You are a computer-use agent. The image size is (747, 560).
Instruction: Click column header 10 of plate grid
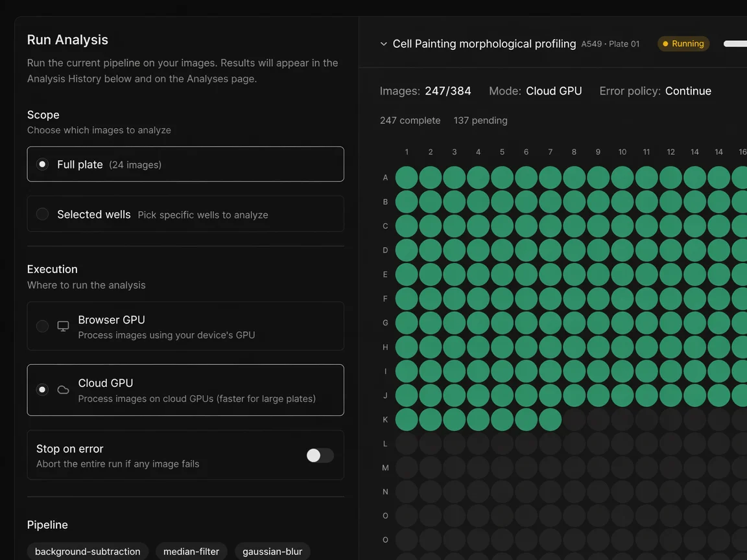[622, 152]
